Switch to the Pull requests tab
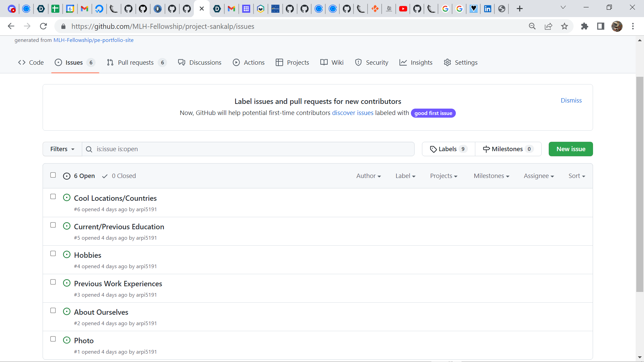The image size is (644, 362). (x=136, y=63)
